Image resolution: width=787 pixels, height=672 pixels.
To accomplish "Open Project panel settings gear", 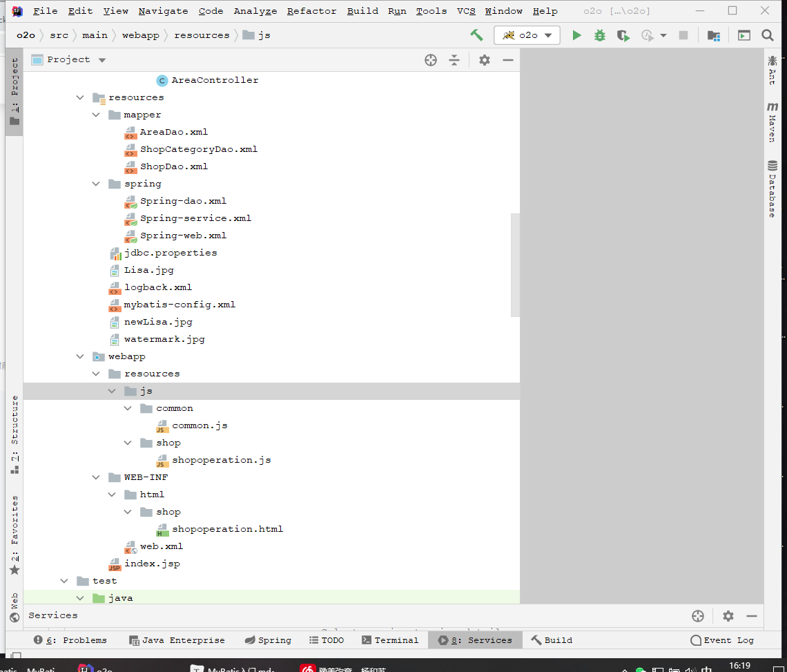I will 485,60.
